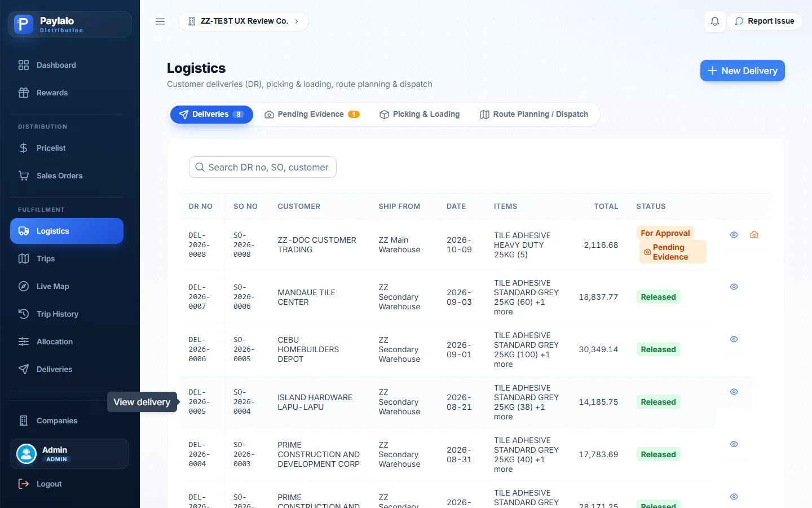Select Logistics in the sidebar
This screenshot has width=812, height=508.
(67, 231)
